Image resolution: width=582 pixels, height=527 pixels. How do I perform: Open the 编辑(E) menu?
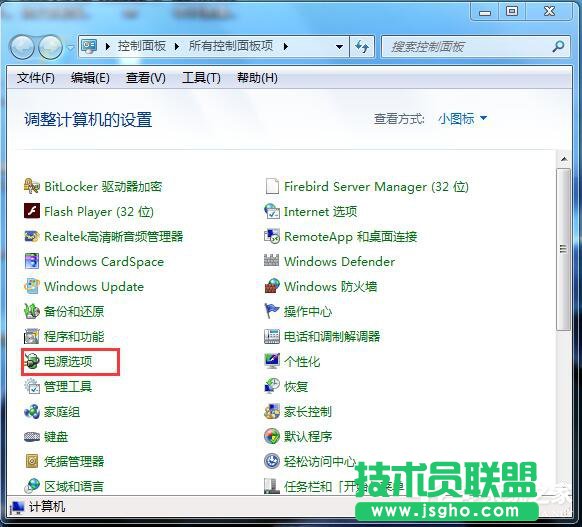pos(90,78)
